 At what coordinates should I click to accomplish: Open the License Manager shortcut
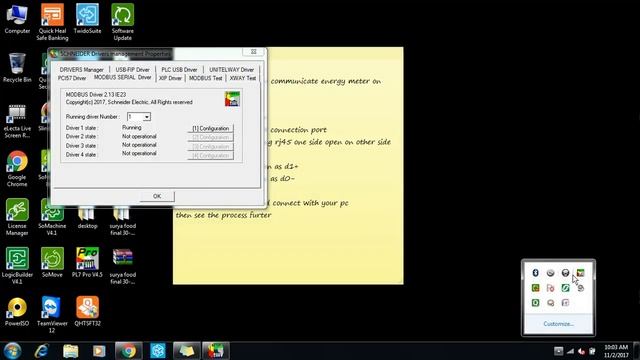click(17, 218)
